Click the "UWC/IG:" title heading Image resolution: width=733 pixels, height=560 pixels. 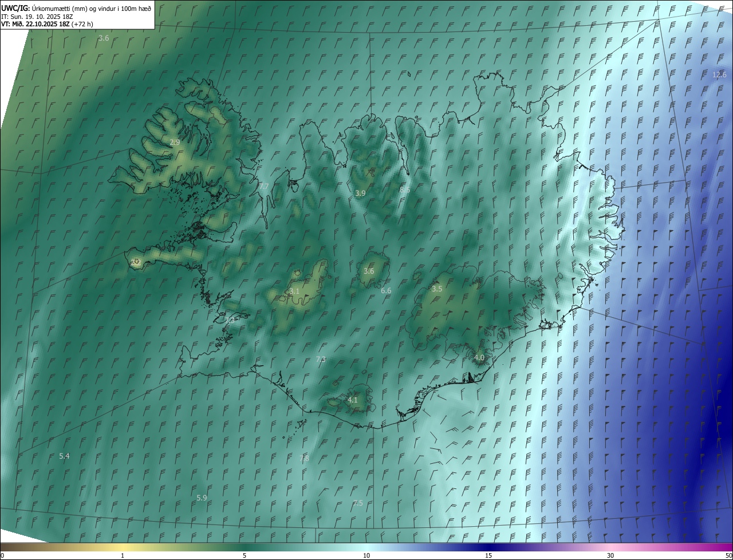tap(15, 7)
